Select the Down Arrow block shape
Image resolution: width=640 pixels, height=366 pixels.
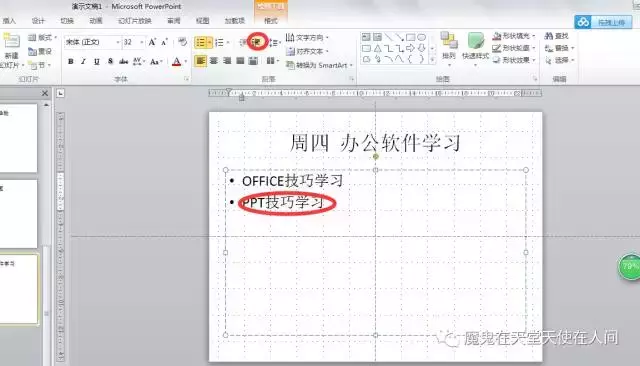422,48
